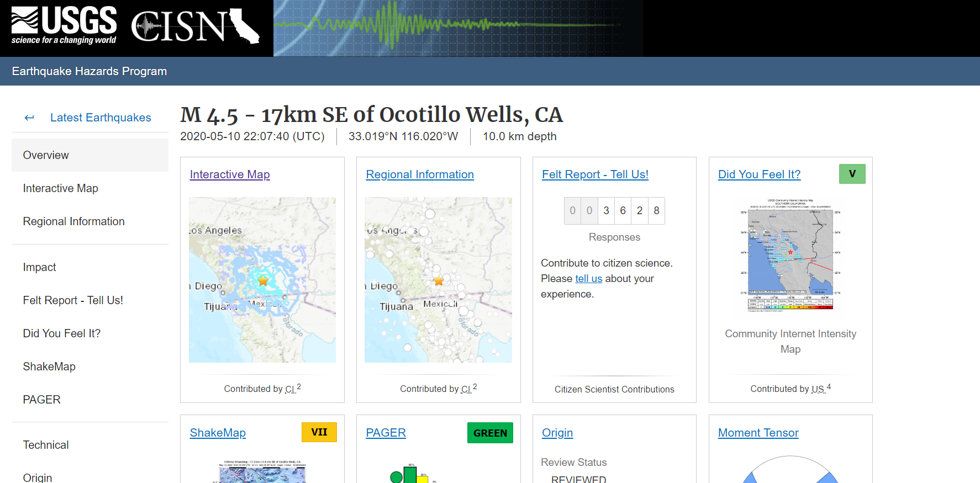
Task: Open the Origin card title link
Action: 557,433
